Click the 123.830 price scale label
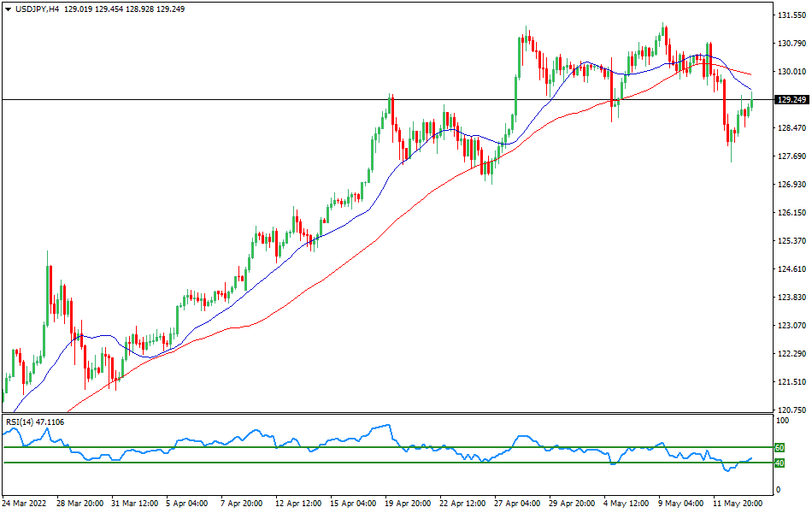The image size is (812, 513). 790,298
